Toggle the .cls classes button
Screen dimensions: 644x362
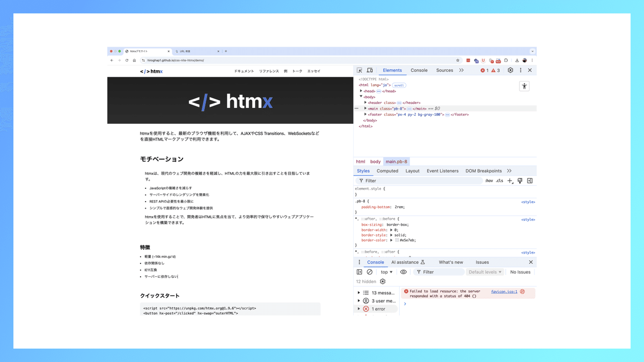(x=500, y=181)
